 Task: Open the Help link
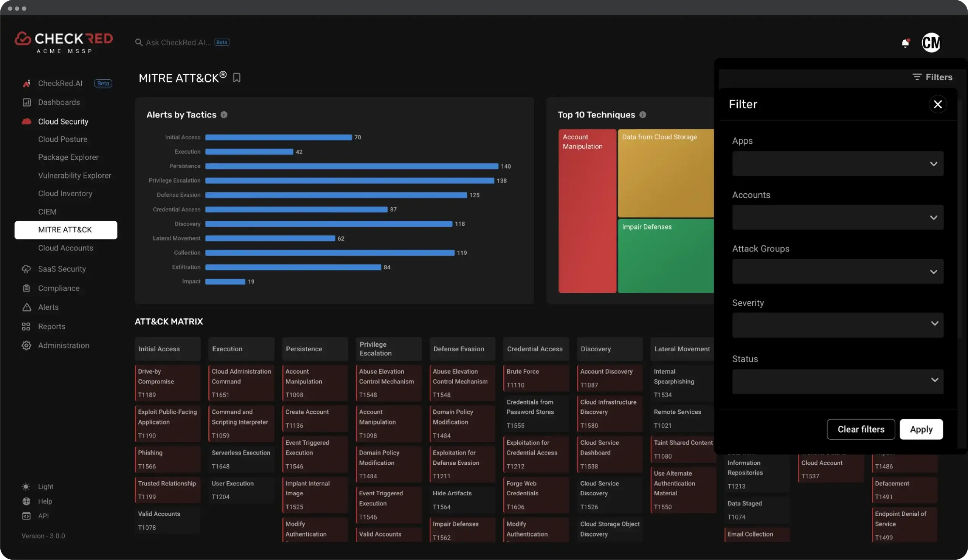[45, 501]
